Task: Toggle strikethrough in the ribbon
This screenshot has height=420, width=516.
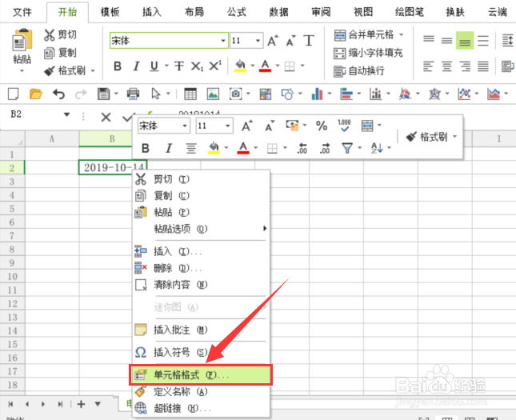Action: 179,66
